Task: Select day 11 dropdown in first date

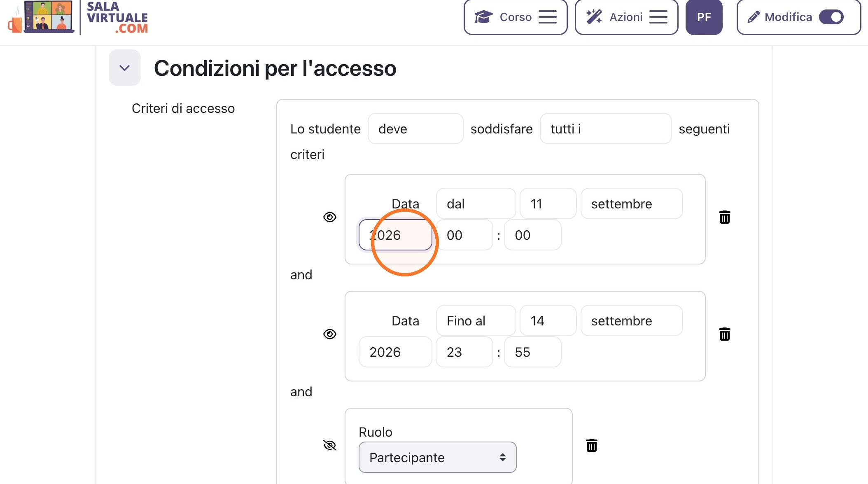Action: [548, 204]
